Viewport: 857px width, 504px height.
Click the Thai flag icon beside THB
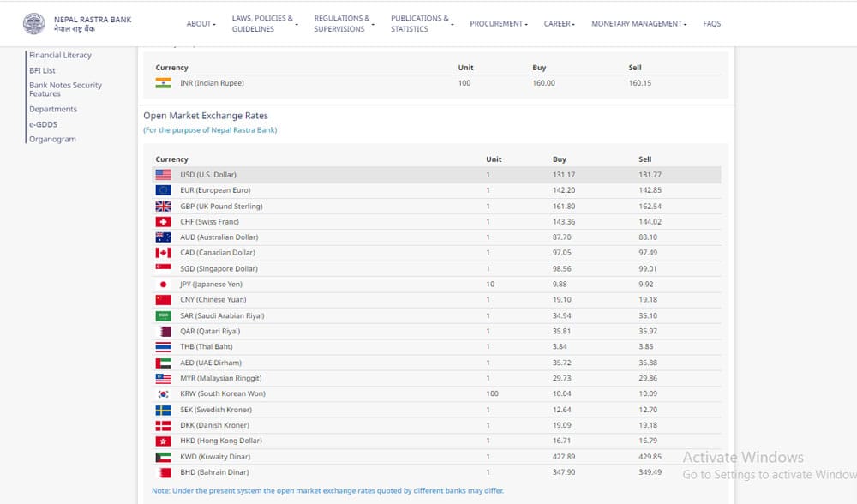163,346
